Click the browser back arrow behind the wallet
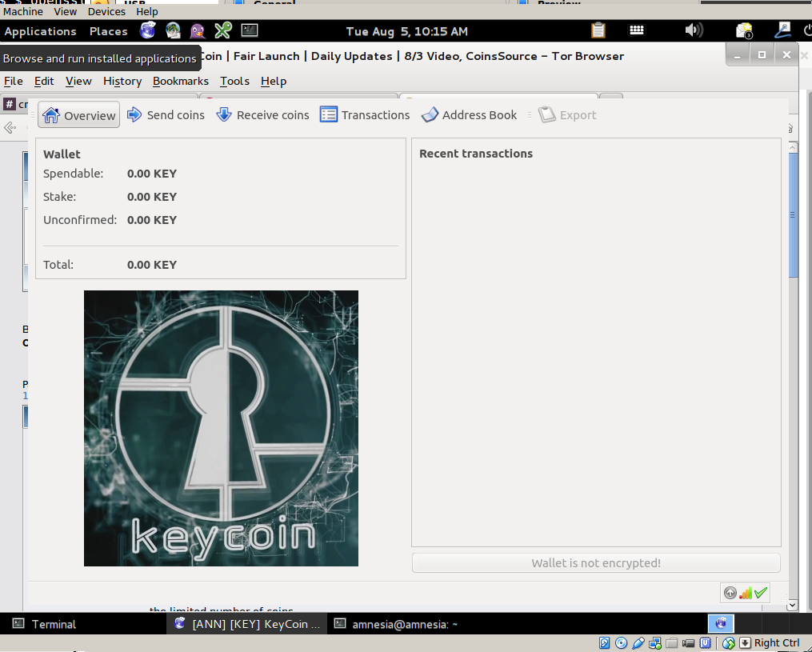812x652 pixels. coord(10,127)
